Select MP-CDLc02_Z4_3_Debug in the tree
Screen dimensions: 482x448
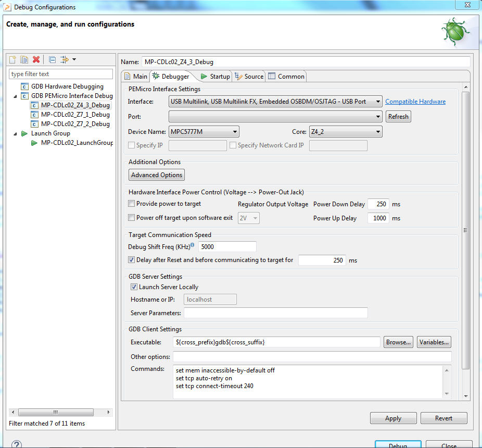click(75, 105)
